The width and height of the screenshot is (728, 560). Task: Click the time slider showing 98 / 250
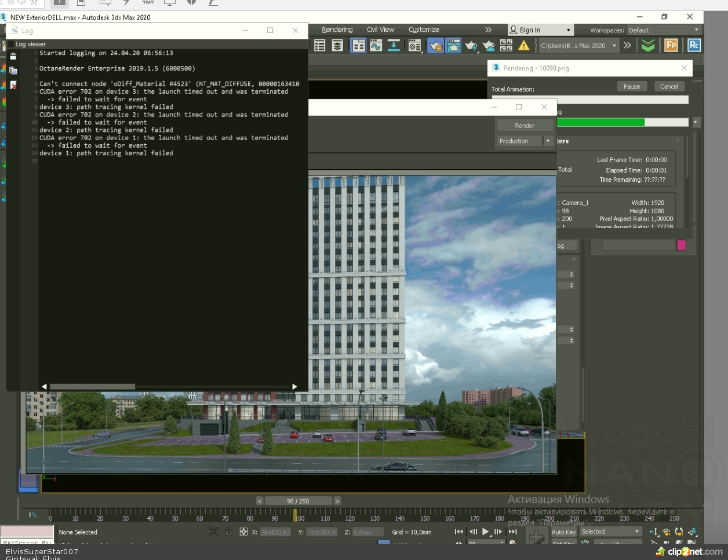point(298,501)
